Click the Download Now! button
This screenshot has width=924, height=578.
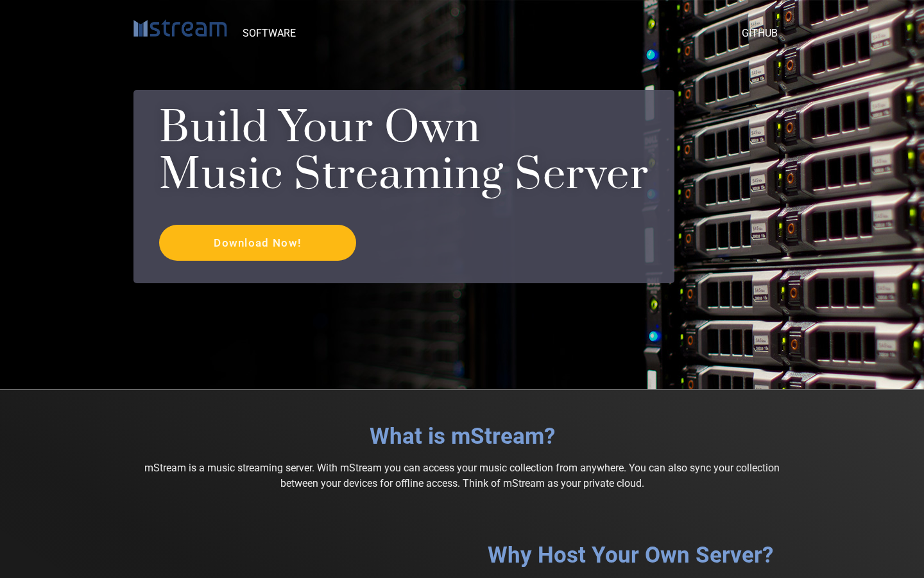[x=257, y=243]
